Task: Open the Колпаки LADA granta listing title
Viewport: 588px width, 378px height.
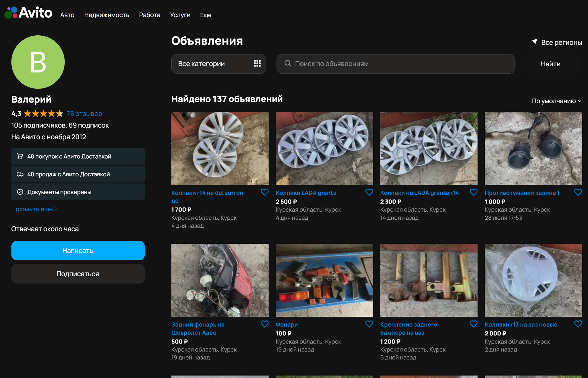Action: (306, 193)
